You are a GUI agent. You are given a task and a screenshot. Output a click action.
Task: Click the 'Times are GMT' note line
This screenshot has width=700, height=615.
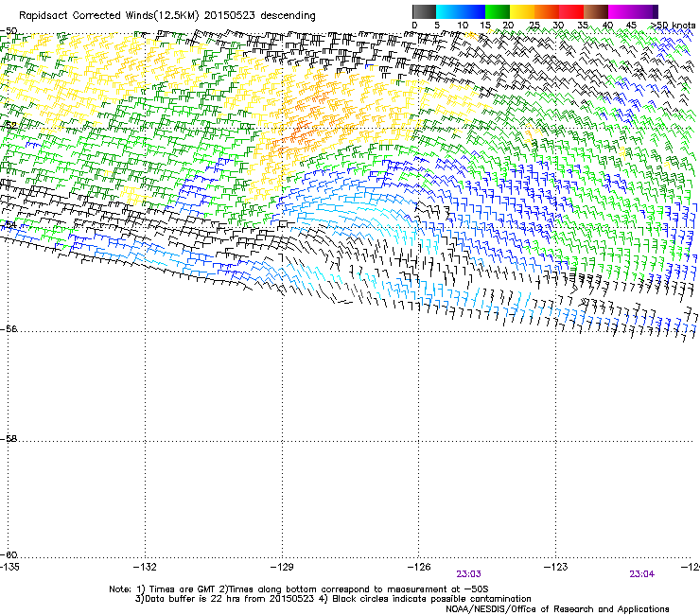[x=299, y=589]
